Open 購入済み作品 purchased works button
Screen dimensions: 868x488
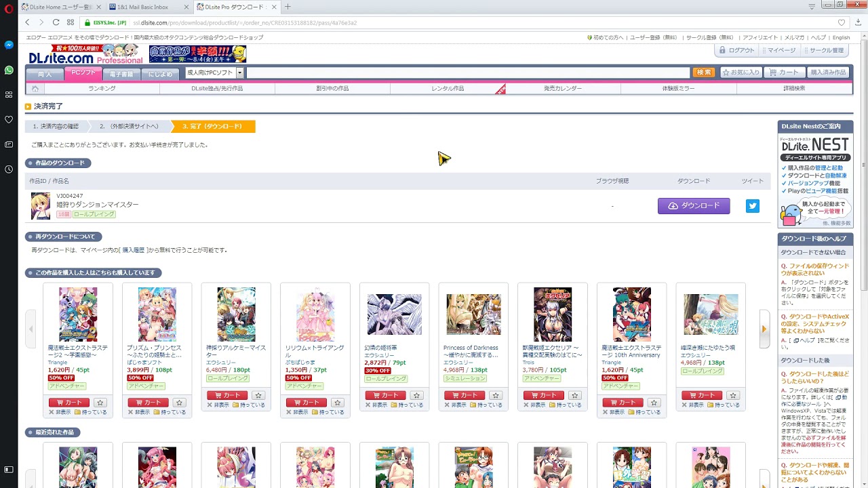(828, 73)
